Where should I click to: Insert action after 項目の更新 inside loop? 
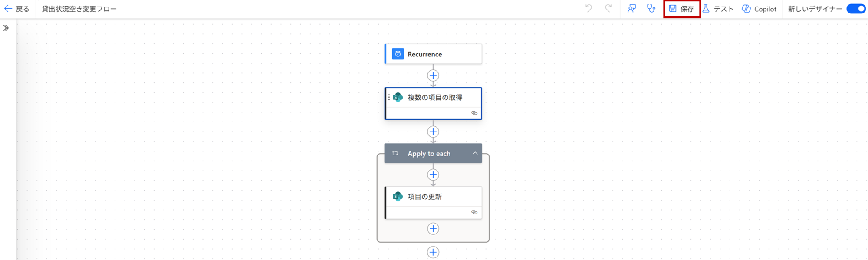pyautogui.click(x=433, y=229)
